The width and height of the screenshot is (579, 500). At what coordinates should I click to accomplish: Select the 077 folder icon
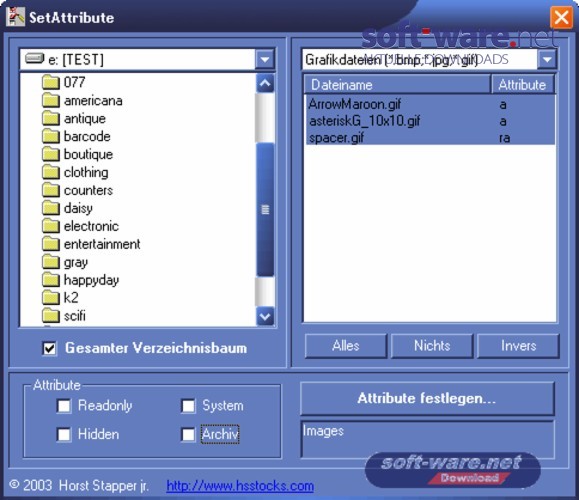pyautogui.click(x=51, y=82)
